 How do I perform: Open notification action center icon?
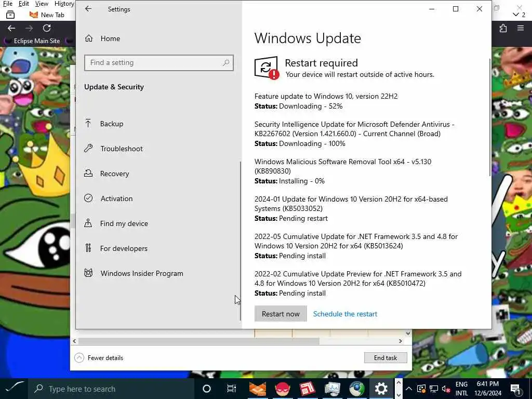click(x=515, y=389)
